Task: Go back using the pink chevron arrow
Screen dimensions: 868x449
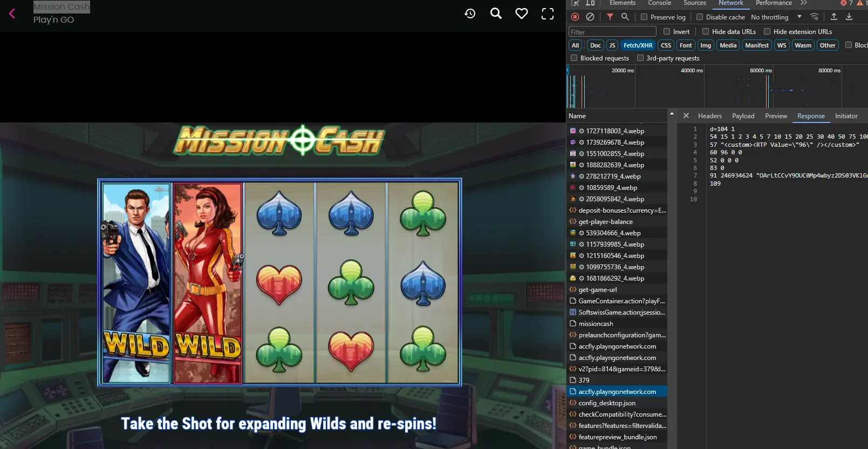Action: (12, 13)
